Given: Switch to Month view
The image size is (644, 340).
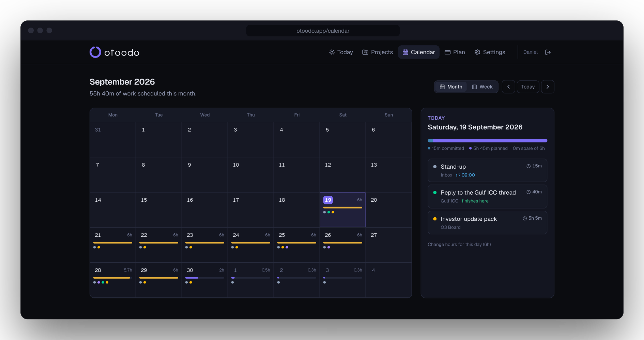Looking at the screenshot, I should tap(451, 87).
